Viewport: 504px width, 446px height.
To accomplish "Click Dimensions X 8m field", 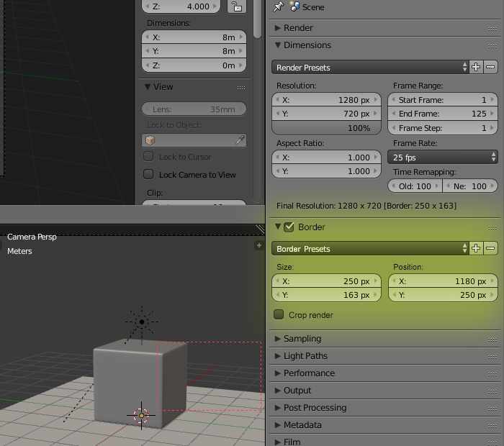I will pos(194,37).
